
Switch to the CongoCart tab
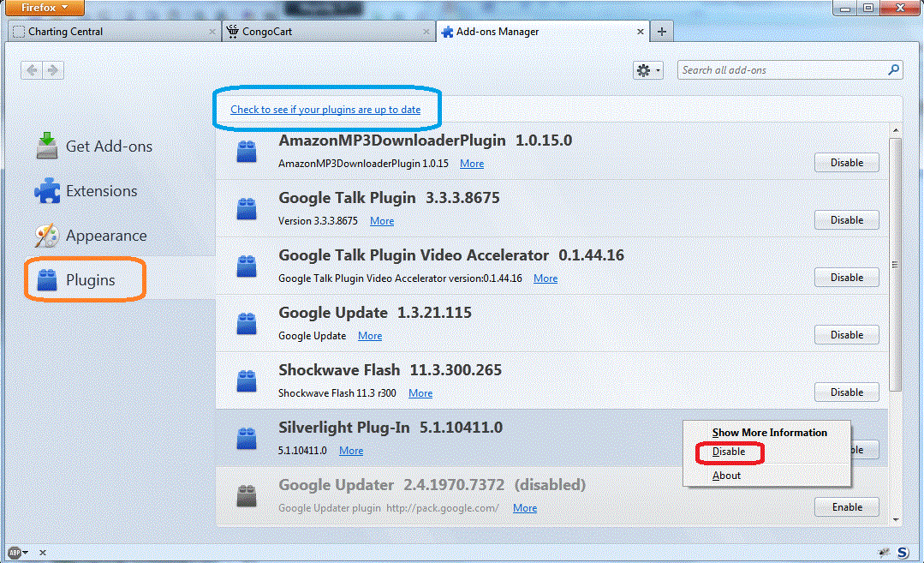[x=328, y=31]
